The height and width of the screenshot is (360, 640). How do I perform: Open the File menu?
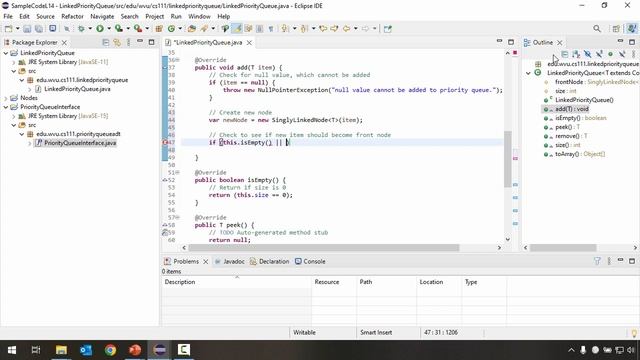point(8,16)
